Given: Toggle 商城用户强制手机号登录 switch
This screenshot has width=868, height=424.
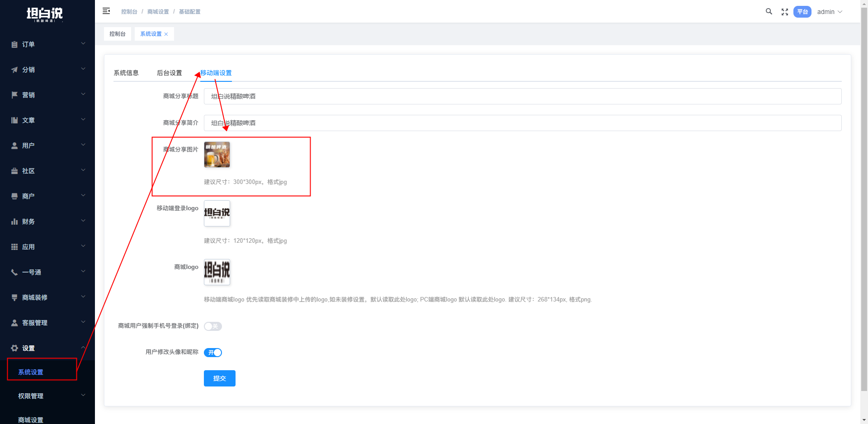Looking at the screenshot, I should (213, 326).
